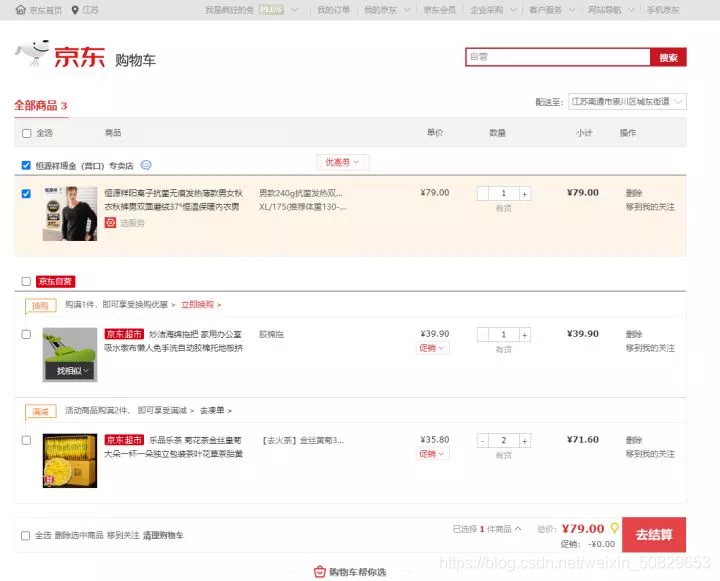720x581 pixels.
Task: Expand 促销 dropdown under mop price
Action: coord(432,348)
